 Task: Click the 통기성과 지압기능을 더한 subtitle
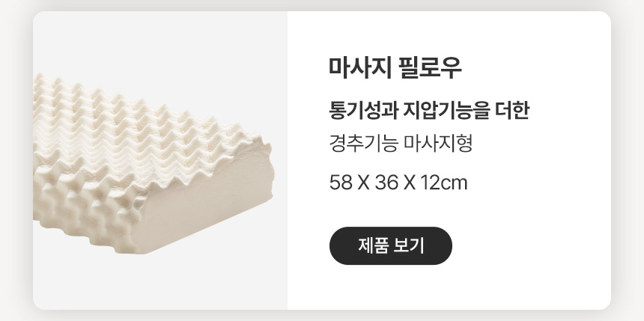[429, 110]
